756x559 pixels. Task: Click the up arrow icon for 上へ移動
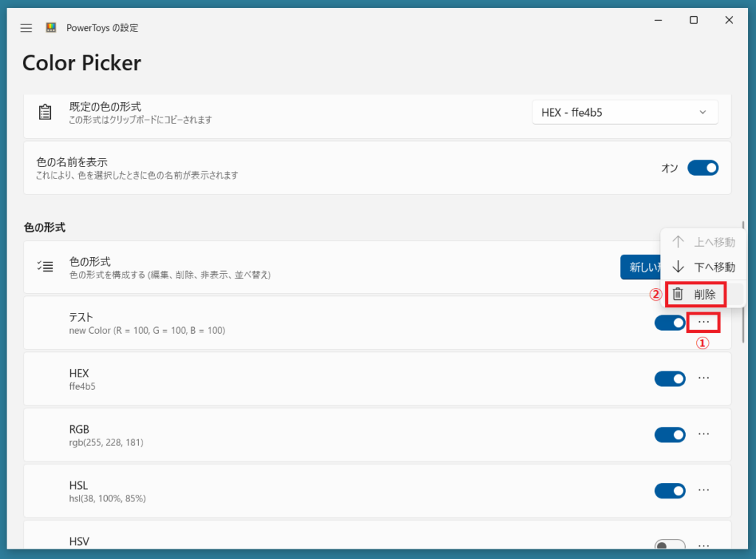tap(678, 241)
